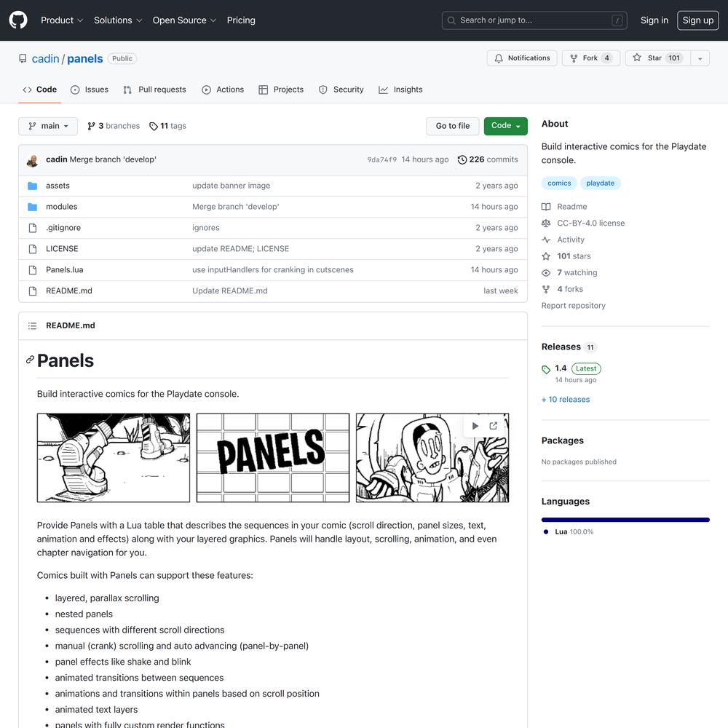
Task: Open the CC-BY-4.0 license link
Action: pos(583,223)
